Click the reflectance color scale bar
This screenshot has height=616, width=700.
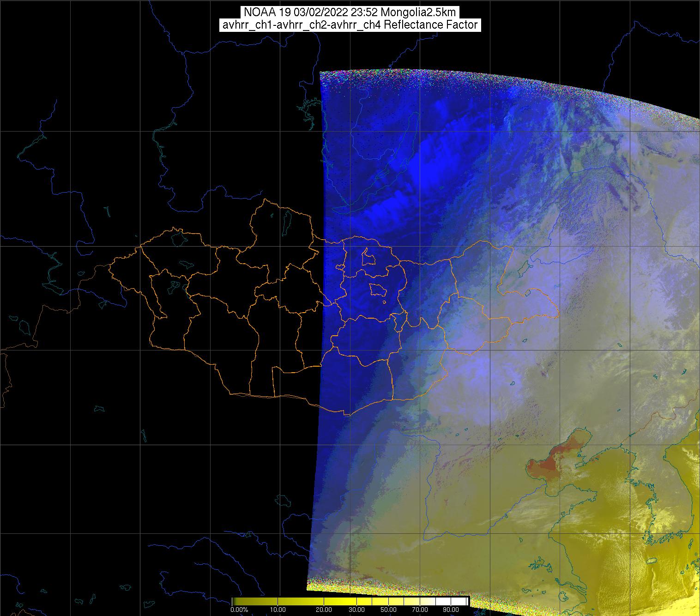(x=350, y=601)
